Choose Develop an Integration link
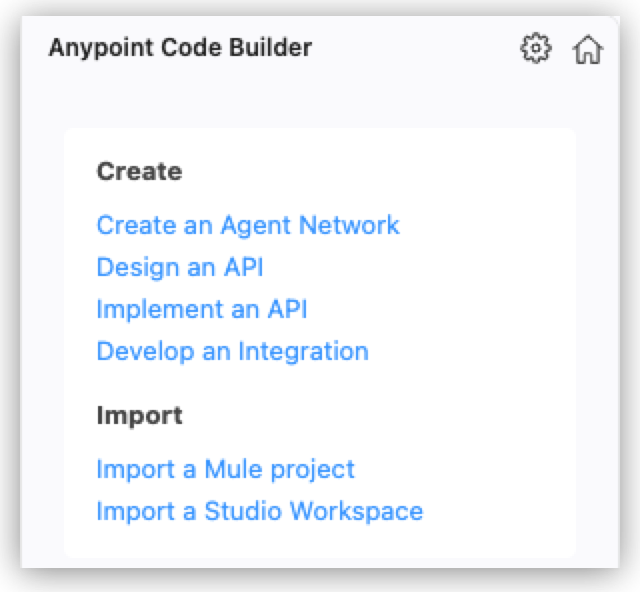Screen dimensions: 640x592 [x=233, y=351]
